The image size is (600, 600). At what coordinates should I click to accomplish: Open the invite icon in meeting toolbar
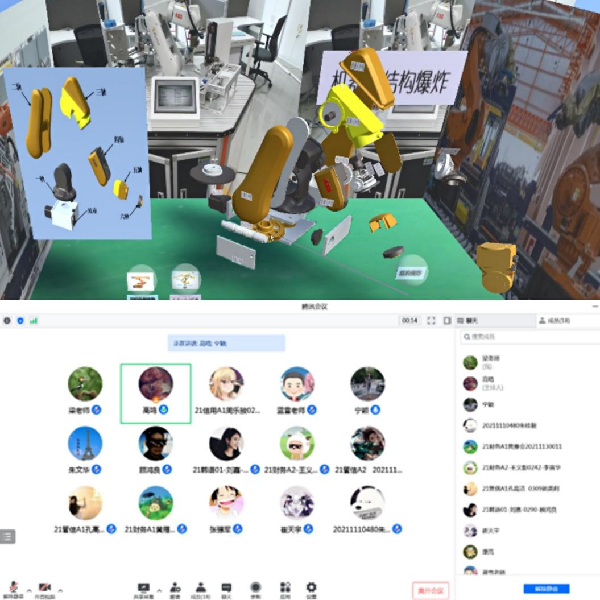click(175, 587)
